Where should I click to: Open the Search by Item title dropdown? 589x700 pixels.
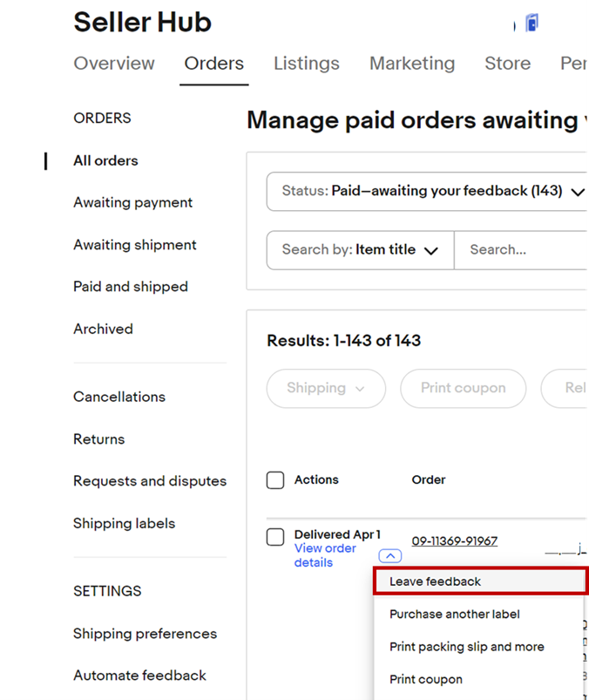pyautogui.click(x=360, y=250)
